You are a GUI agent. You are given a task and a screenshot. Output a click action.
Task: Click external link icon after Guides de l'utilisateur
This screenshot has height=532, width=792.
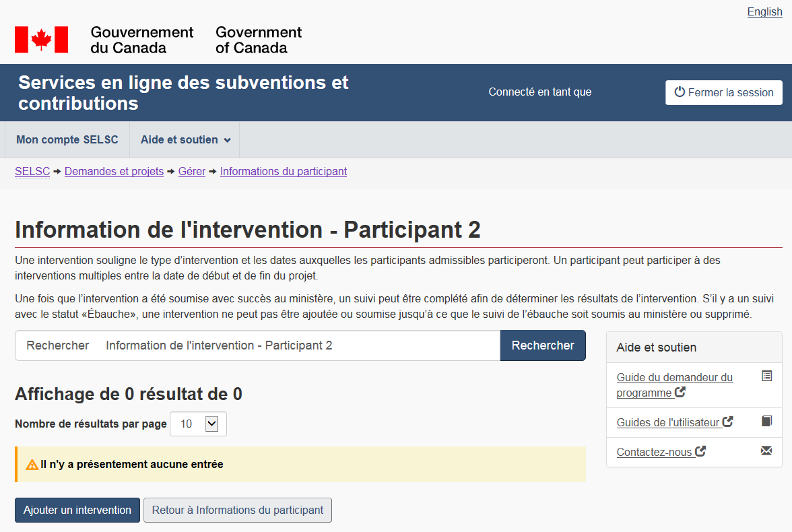pyautogui.click(x=727, y=422)
